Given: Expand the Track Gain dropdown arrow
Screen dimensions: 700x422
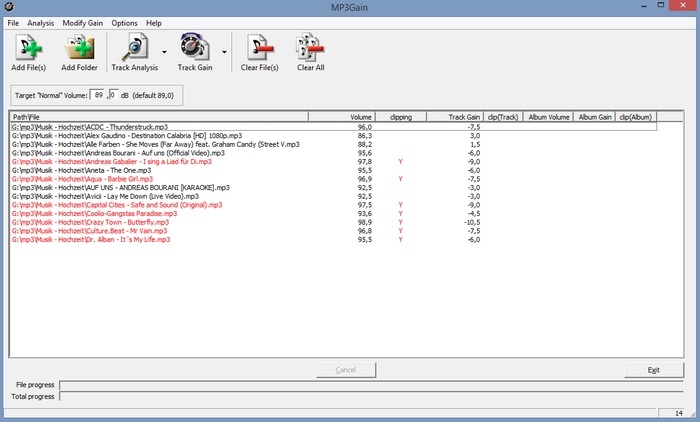Looking at the screenshot, I should point(224,52).
